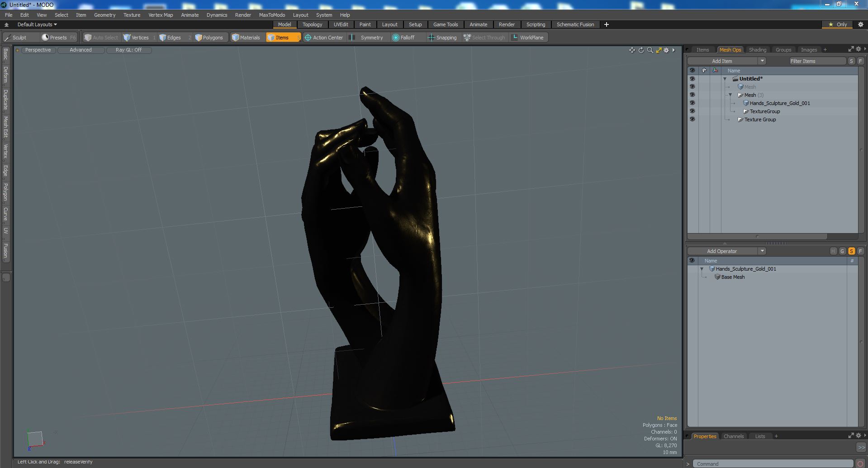Screen dimensions: 868x468
Task: Click the axis gizmo cube in viewport corner
Action: 34,439
